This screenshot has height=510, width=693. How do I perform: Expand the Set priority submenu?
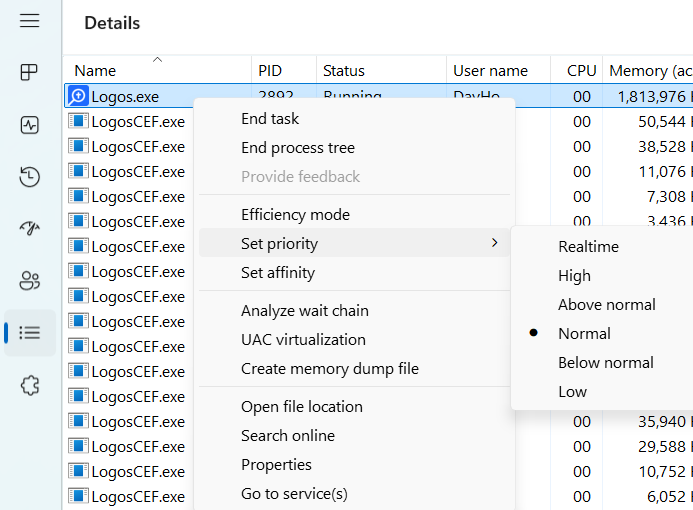[x=354, y=243]
